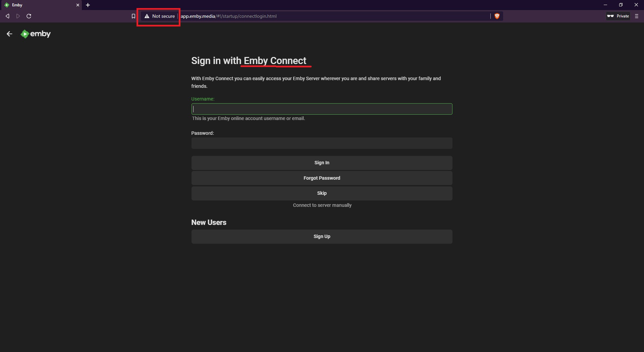Click the Forgot Password button
This screenshot has width=644, height=352.
322,178
